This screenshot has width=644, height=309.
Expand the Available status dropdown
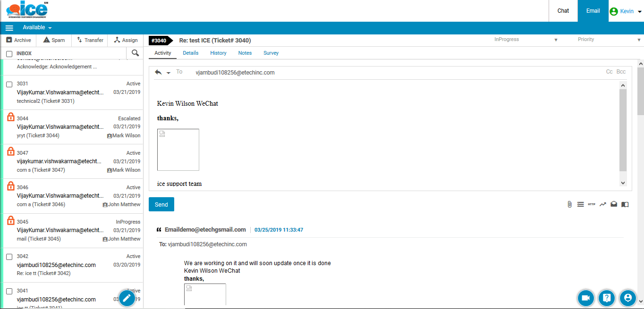37,28
